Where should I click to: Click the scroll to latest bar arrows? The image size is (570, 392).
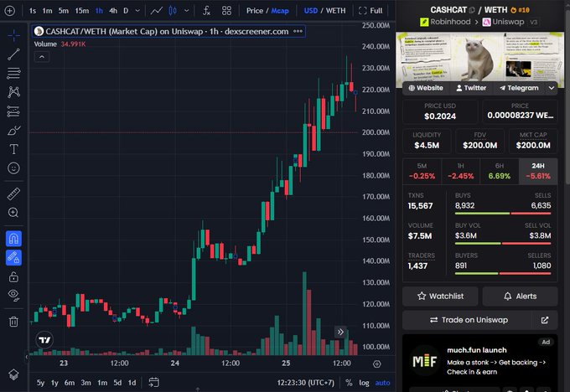click(340, 332)
